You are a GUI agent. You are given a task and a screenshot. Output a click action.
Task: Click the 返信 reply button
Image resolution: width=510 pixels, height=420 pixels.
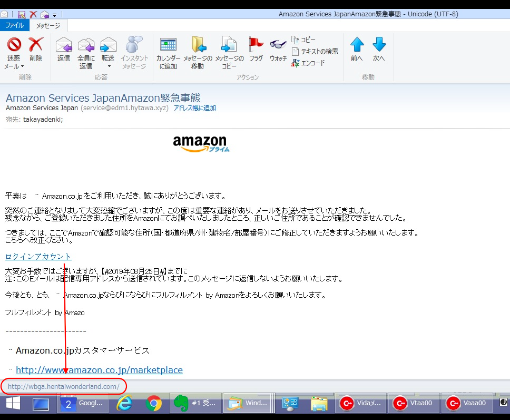(x=64, y=49)
